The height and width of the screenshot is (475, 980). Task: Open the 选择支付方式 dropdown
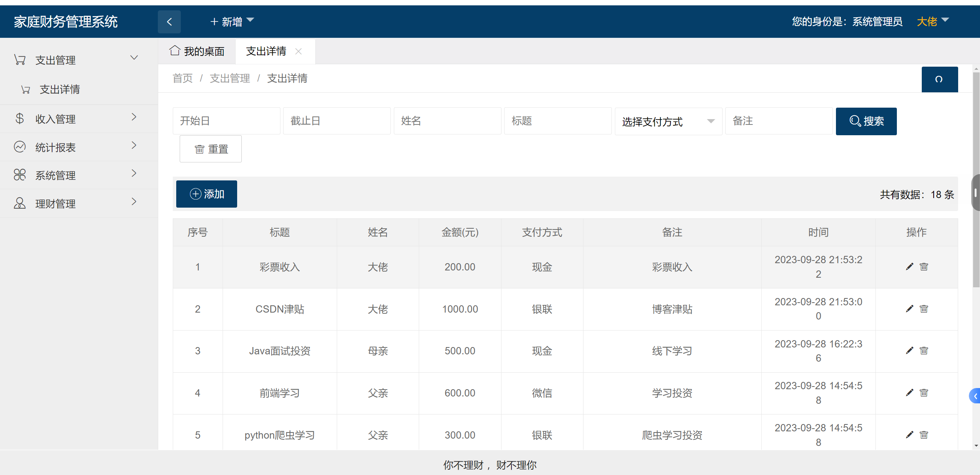click(x=668, y=121)
